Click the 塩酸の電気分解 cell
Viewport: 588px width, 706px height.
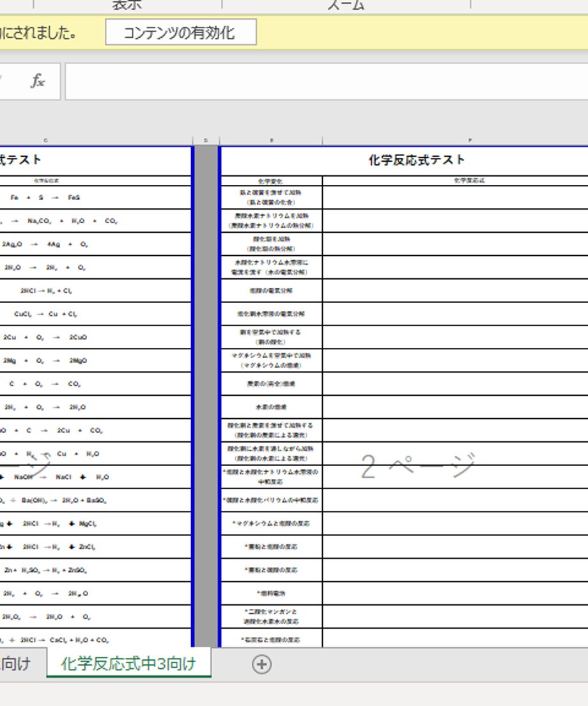pos(272,291)
